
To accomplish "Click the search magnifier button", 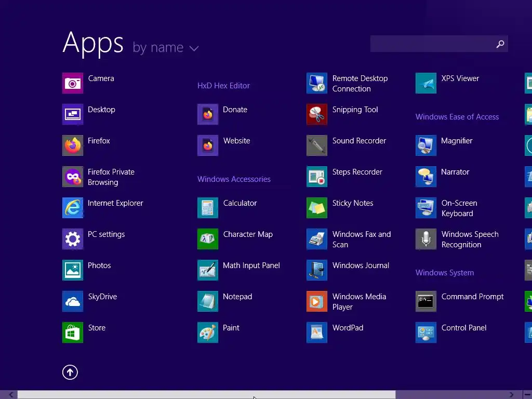I will (500, 44).
